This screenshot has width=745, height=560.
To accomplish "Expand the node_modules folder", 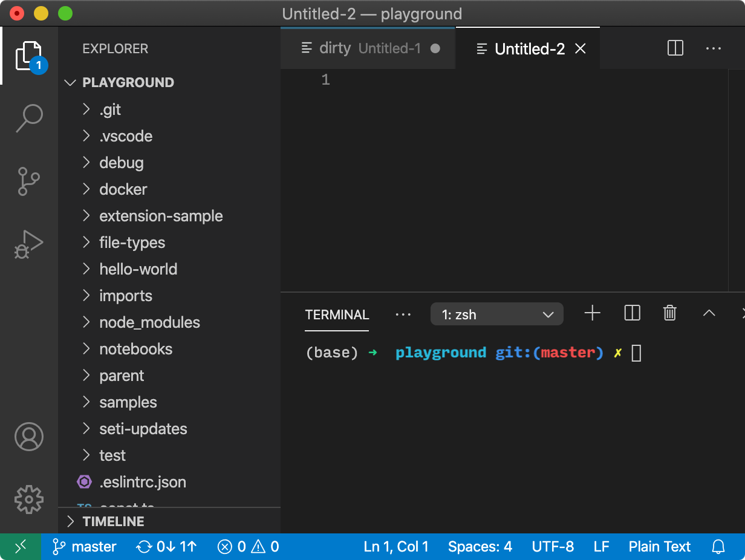I will click(149, 322).
